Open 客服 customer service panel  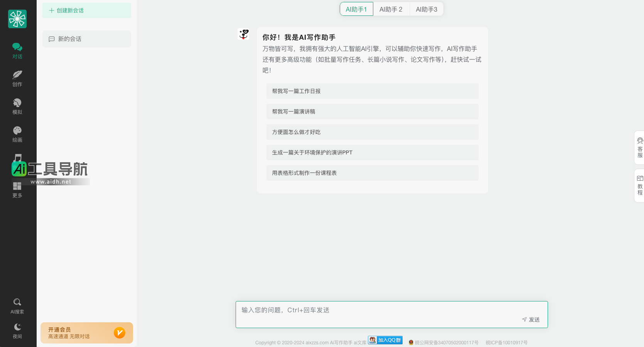tap(640, 148)
